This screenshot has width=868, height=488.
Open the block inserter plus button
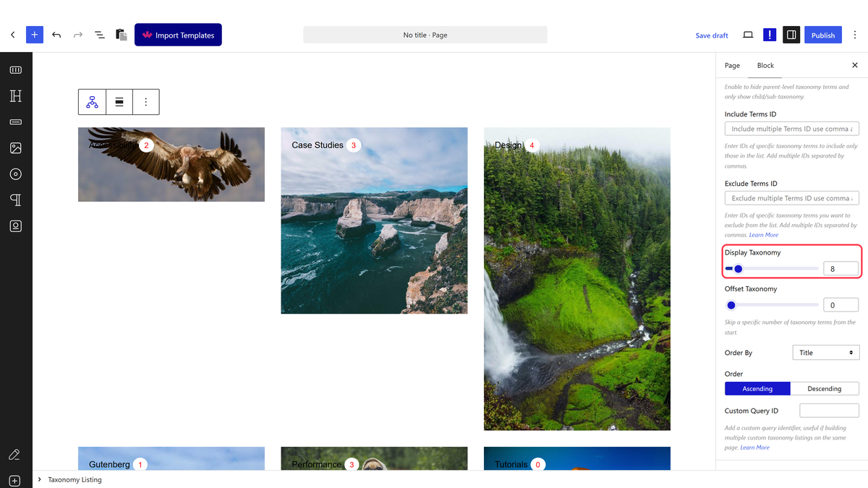[x=35, y=35]
